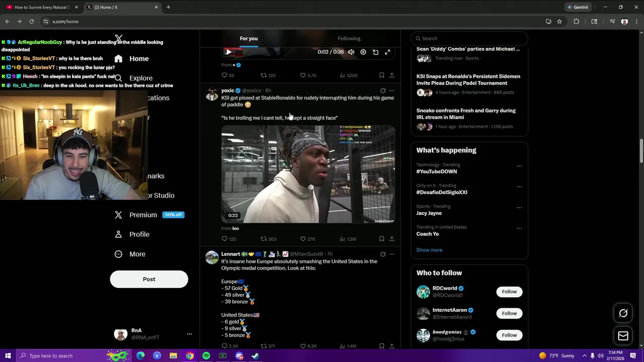View analytics of yoxic's post 1.5M views

tap(348, 239)
